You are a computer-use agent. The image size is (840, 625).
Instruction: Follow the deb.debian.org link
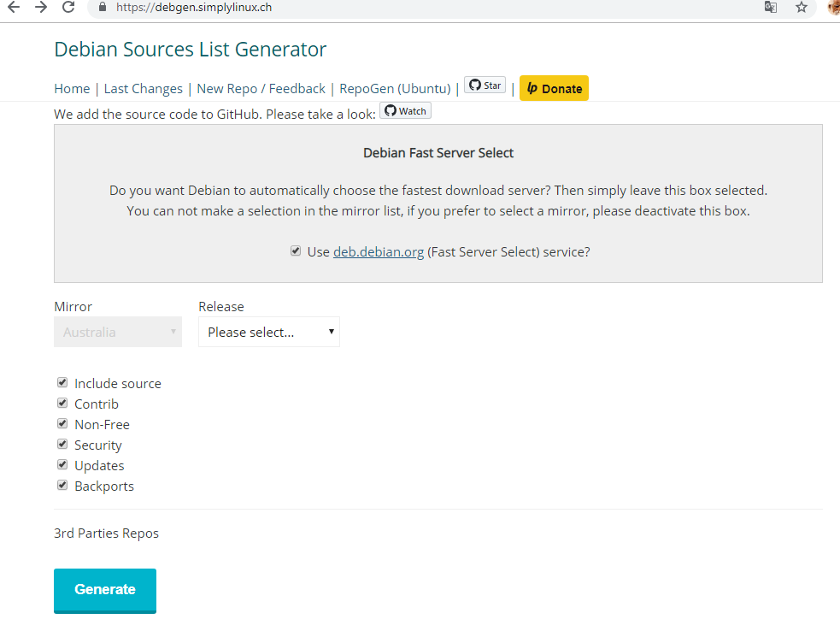379,252
